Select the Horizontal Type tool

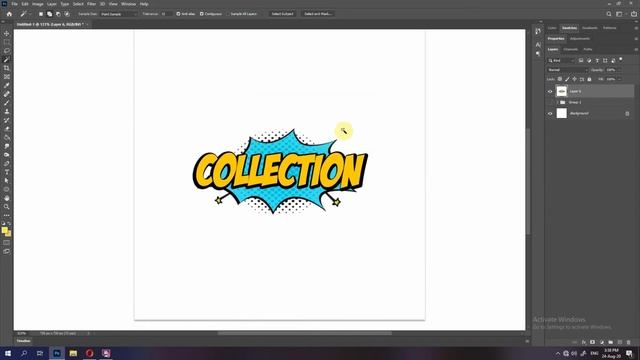(x=7, y=172)
